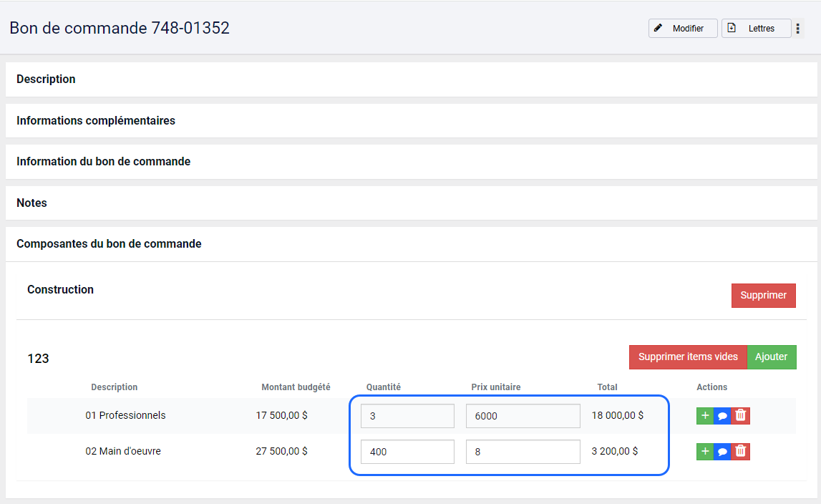Click the green plus icon for 01 Professionnels
821x504 pixels.
tap(705, 415)
